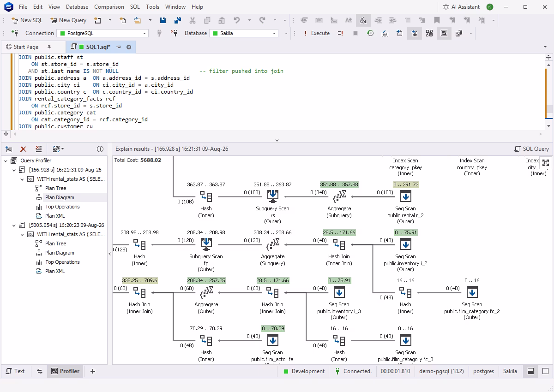Screen dimensions: 554x392
Task: Click the Cut scissors icon
Action: [x=193, y=20]
